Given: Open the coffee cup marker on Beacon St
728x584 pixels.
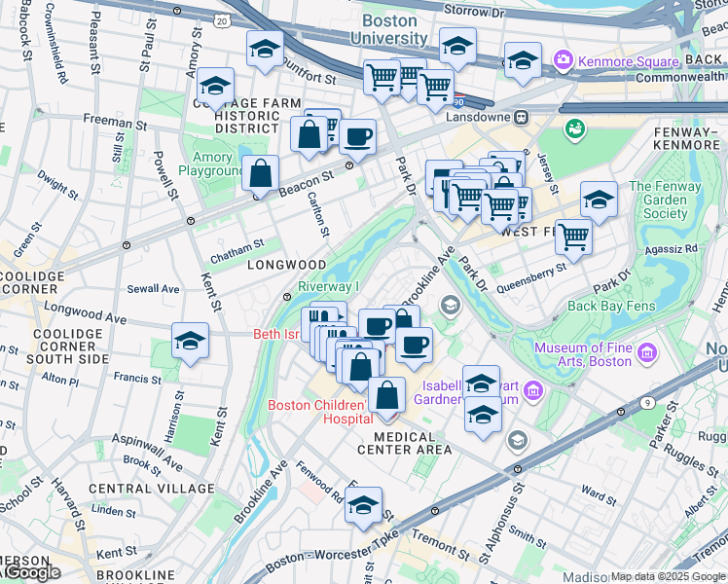Looking at the screenshot, I should pyautogui.click(x=357, y=140).
